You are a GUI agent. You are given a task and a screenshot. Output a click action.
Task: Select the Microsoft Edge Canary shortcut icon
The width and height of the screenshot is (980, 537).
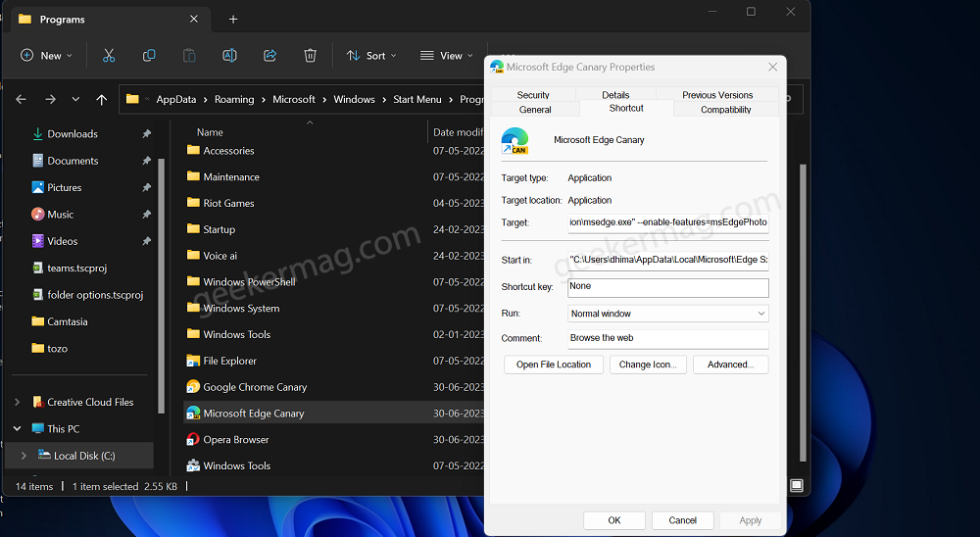pyautogui.click(x=193, y=414)
